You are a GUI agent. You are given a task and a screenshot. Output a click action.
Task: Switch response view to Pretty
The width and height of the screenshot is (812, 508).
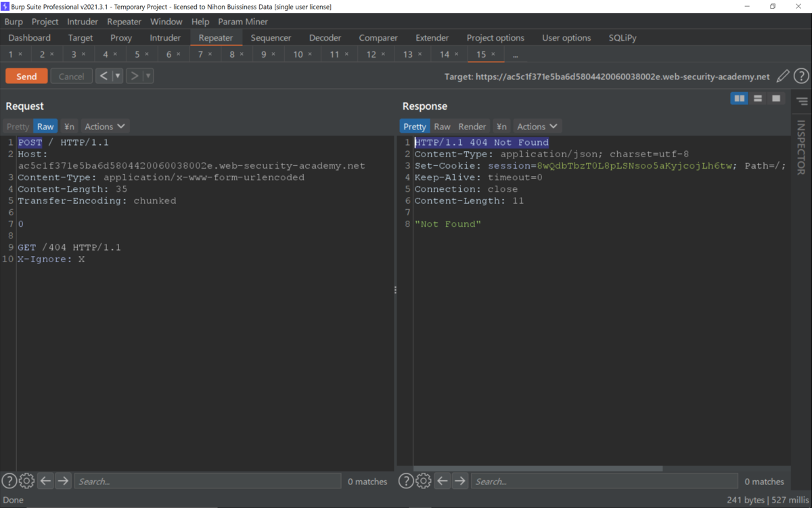[414, 127]
